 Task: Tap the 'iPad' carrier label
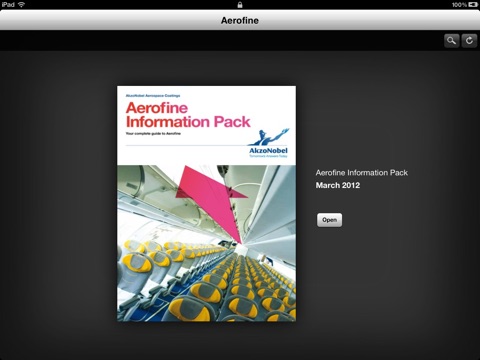click(8, 4)
